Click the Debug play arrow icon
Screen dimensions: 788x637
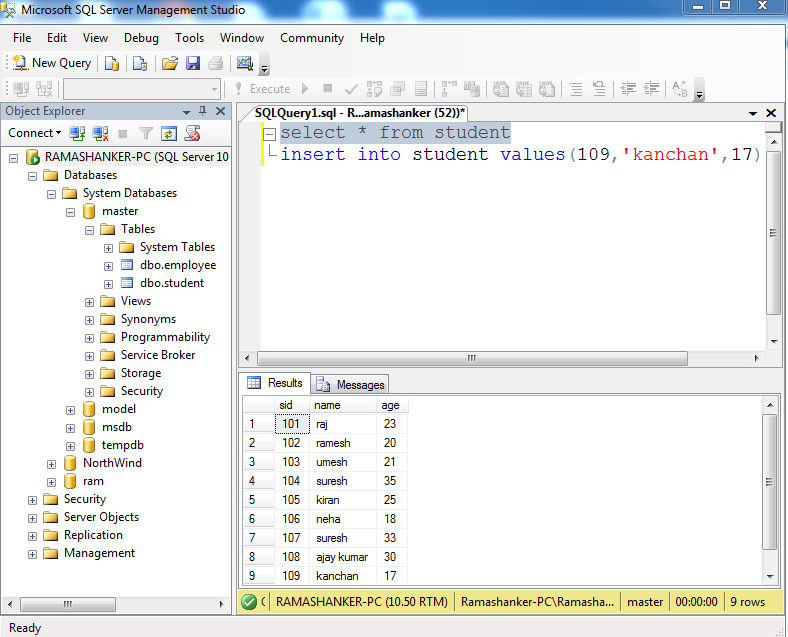pyautogui.click(x=305, y=89)
